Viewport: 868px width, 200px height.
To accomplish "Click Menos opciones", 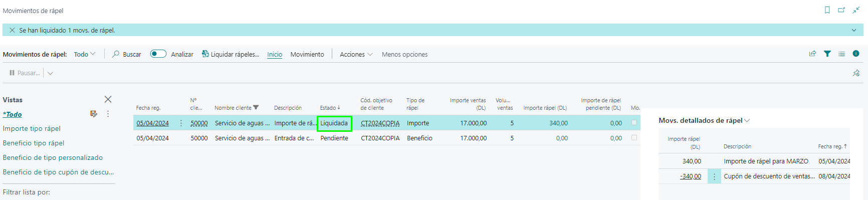I will pyautogui.click(x=404, y=54).
